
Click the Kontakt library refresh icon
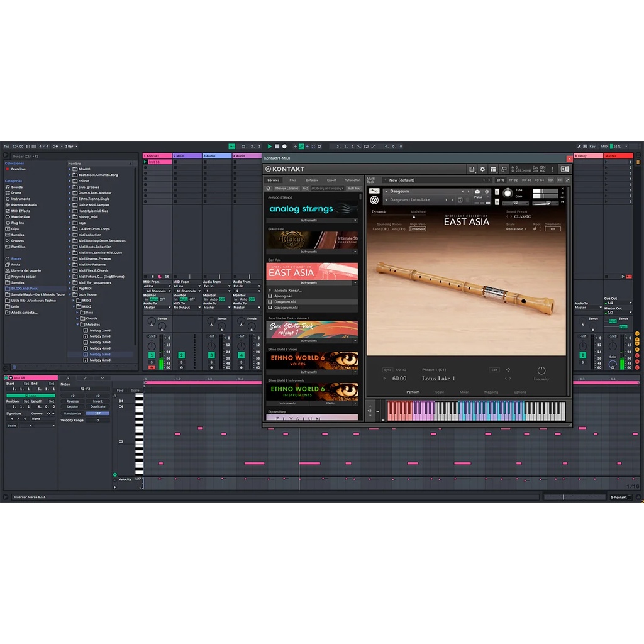(x=269, y=189)
